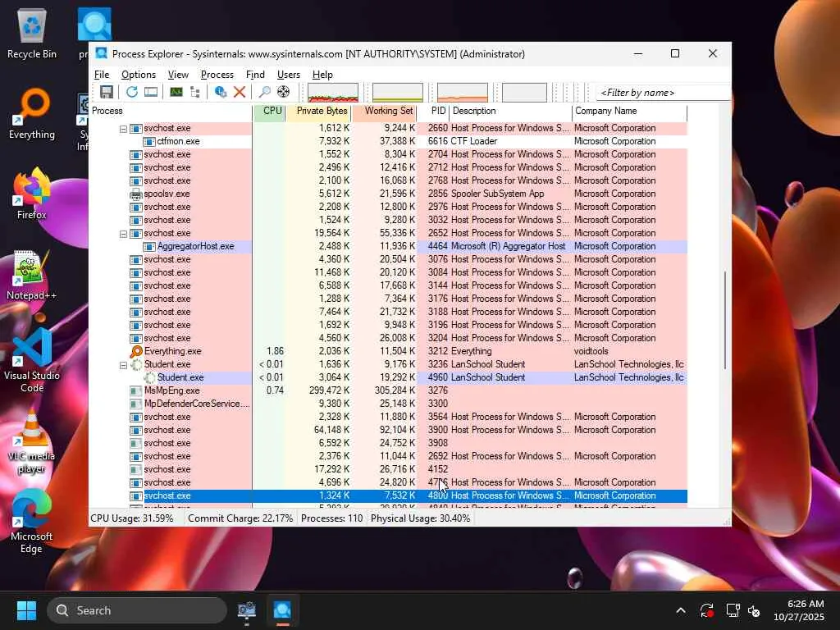Click the "CPU Usage: 31.59%" status bar entry

(x=132, y=518)
